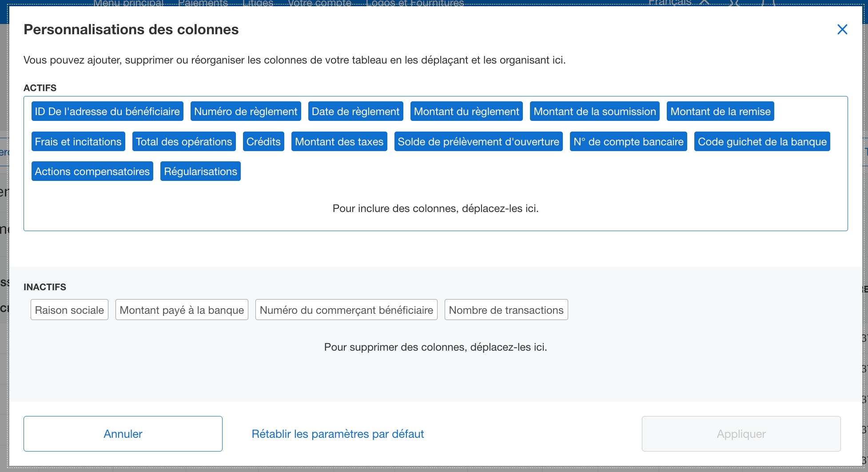Select 'Total des opérations' active column
This screenshot has height=472, width=868.
184,142
